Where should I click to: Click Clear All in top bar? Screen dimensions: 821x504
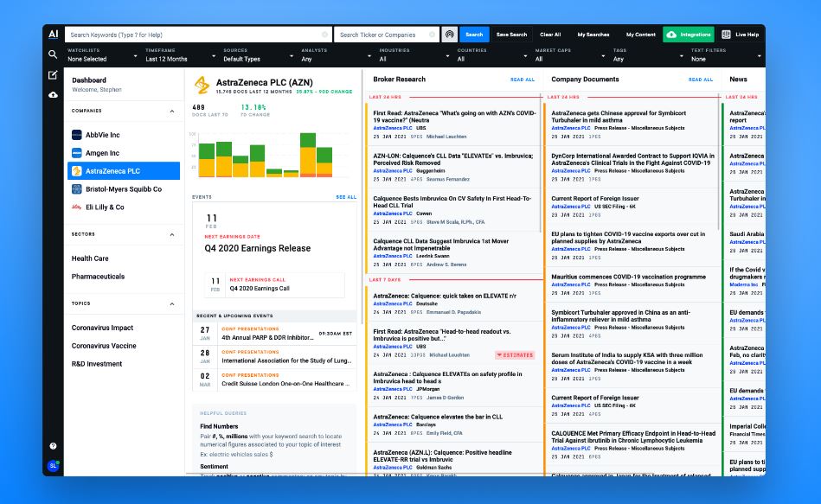[x=550, y=35]
